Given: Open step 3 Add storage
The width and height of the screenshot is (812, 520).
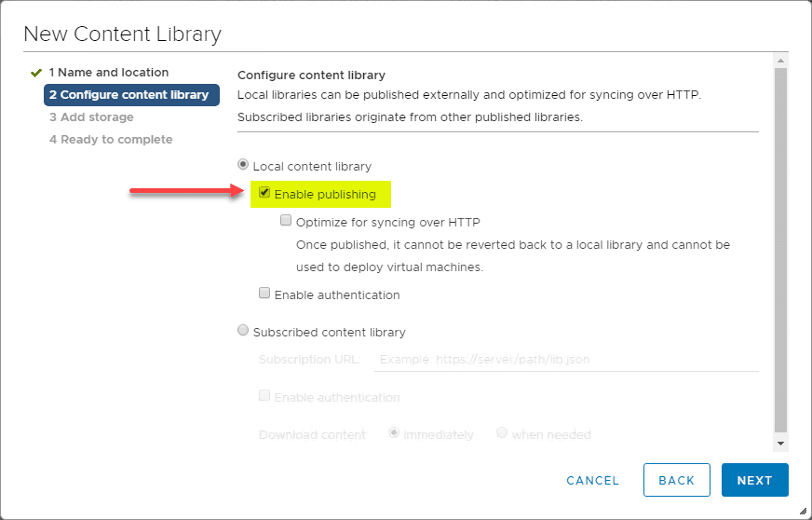Looking at the screenshot, I should 91,117.
